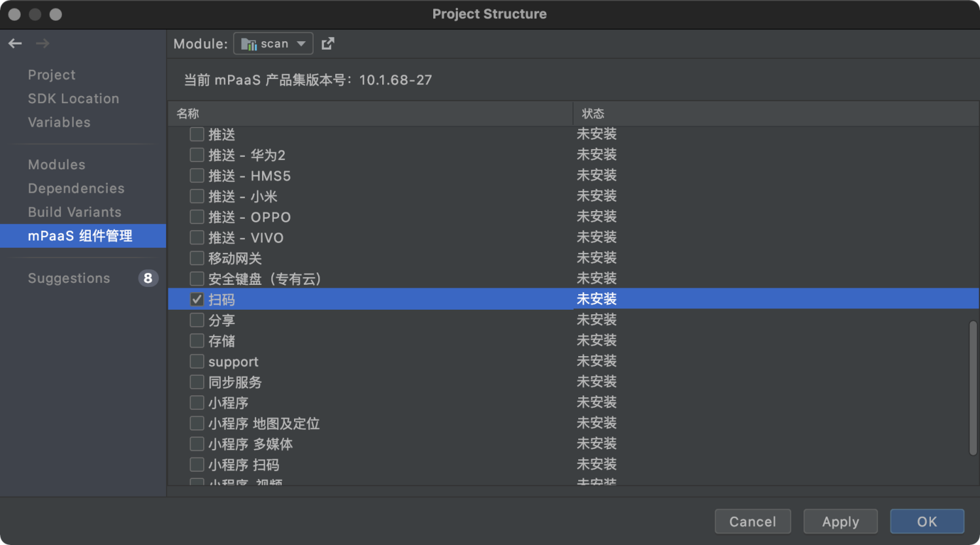Click the forward arrow icon

coord(42,44)
